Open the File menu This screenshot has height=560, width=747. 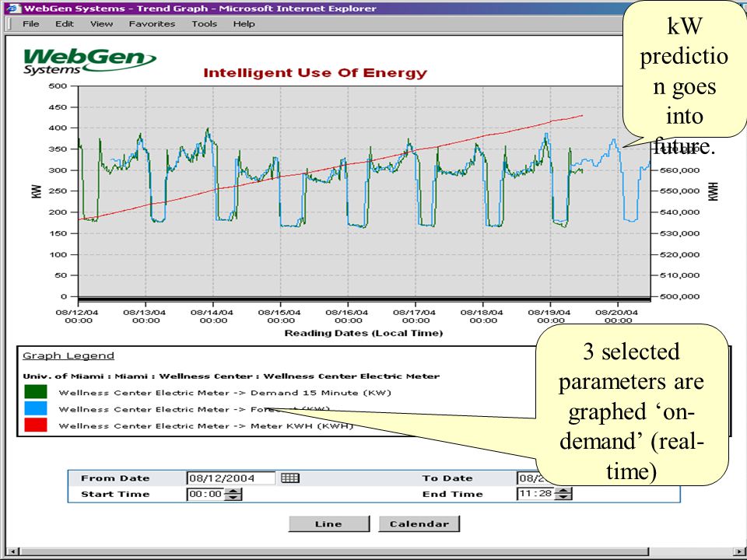click(31, 24)
